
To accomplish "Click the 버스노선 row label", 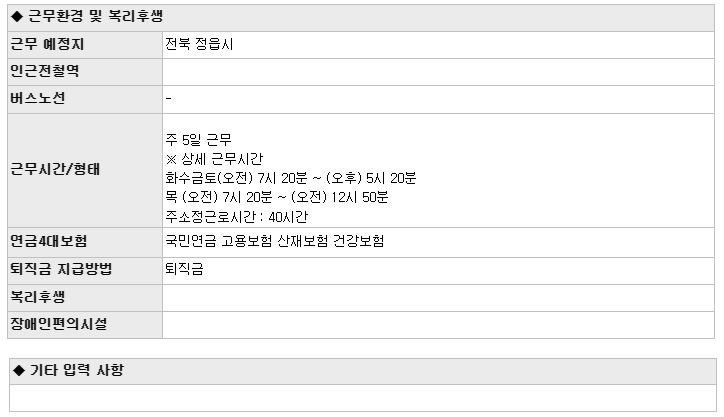I will tap(38, 98).
